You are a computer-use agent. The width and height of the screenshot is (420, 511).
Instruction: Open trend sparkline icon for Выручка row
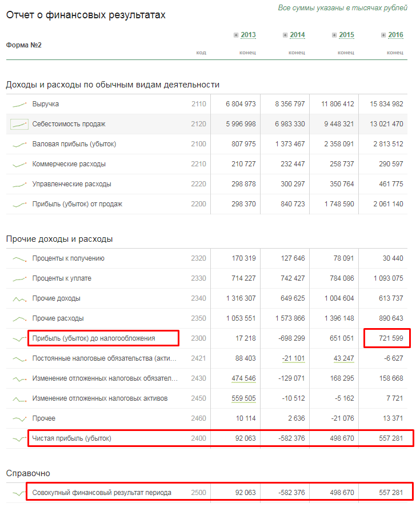coord(19,104)
